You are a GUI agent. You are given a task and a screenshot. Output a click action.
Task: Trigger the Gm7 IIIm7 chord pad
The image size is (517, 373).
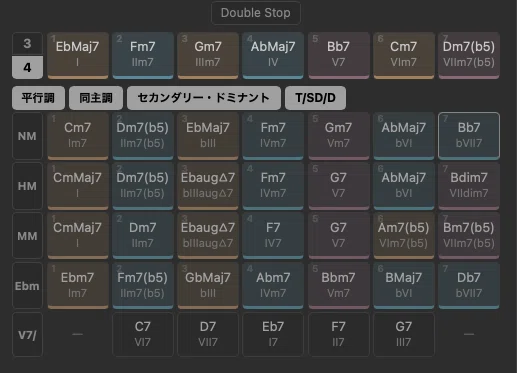pyautogui.click(x=208, y=55)
